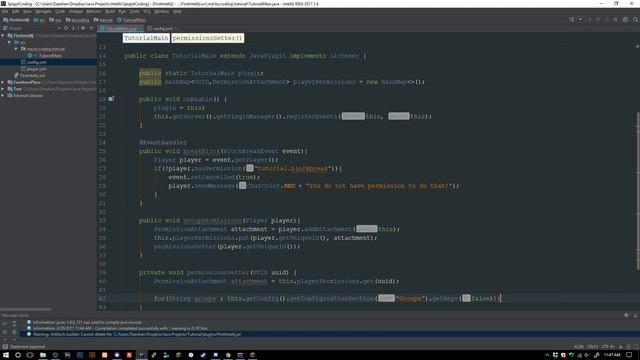Image resolution: width=640 pixels, height=360 pixels.
Task: Collapse the tutorial package node
Action: click(x=16, y=49)
